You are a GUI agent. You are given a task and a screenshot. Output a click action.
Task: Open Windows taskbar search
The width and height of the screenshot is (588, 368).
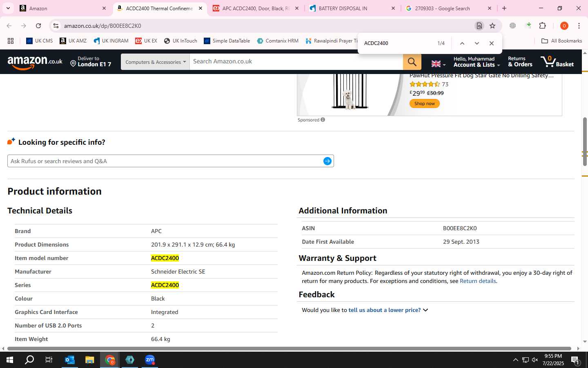click(29, 360)
